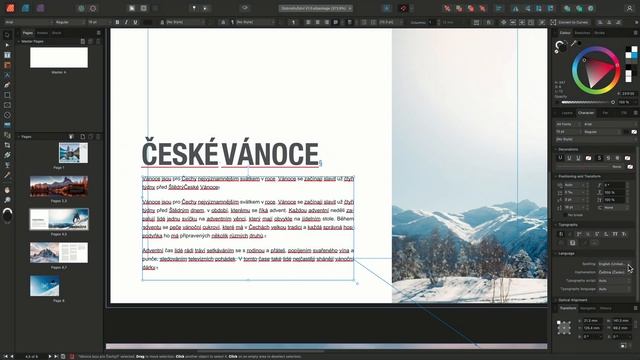Screen dimensions: 640x360
Task: Open the Pages panel options menu icon
Action: pos(98,33)
